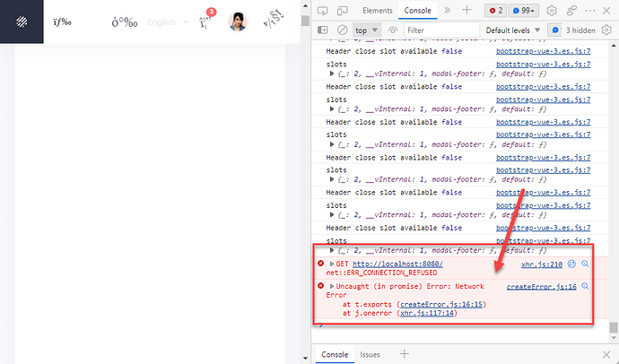The height and width of the screenshot is (364, 619).
Task: Toggle the live expression eye icon
Action: [393, 30]
